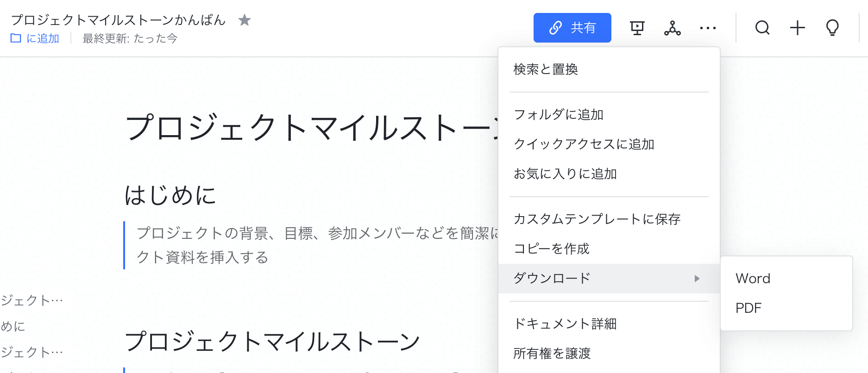
Task: Click カスタムテンプレートに保存 option
Action: 597,219
